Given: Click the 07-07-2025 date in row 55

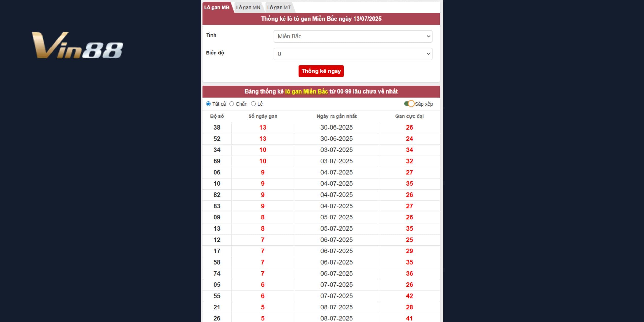Looking at the screenshot, I should point(336,296).
